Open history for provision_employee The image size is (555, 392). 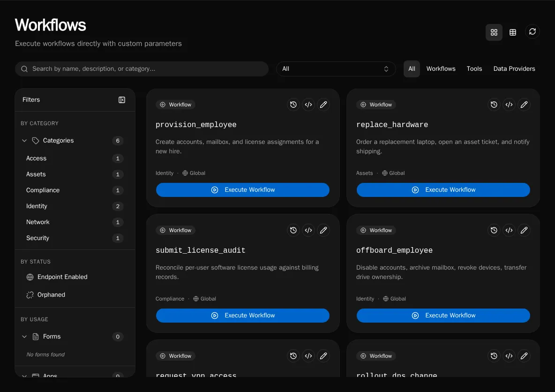point(293,105)
